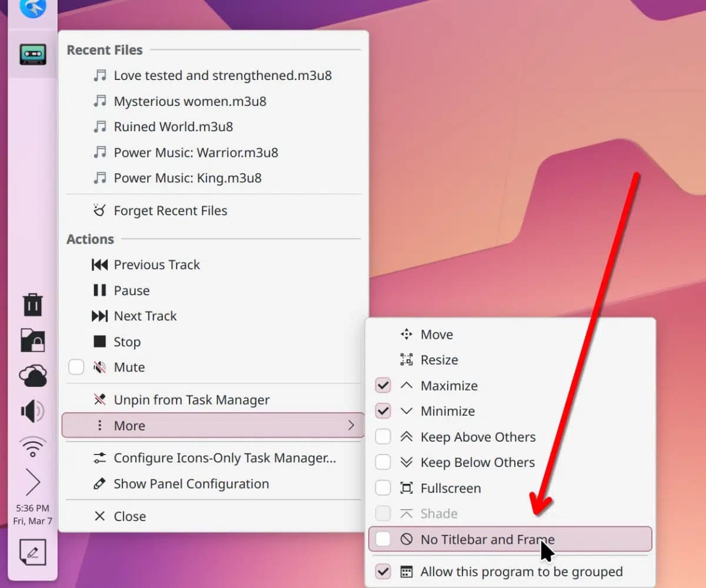This screenshot has height=588, width=706.
Task: Click the muted speaker icon beside Mute
Action: (x=100, y=367)
